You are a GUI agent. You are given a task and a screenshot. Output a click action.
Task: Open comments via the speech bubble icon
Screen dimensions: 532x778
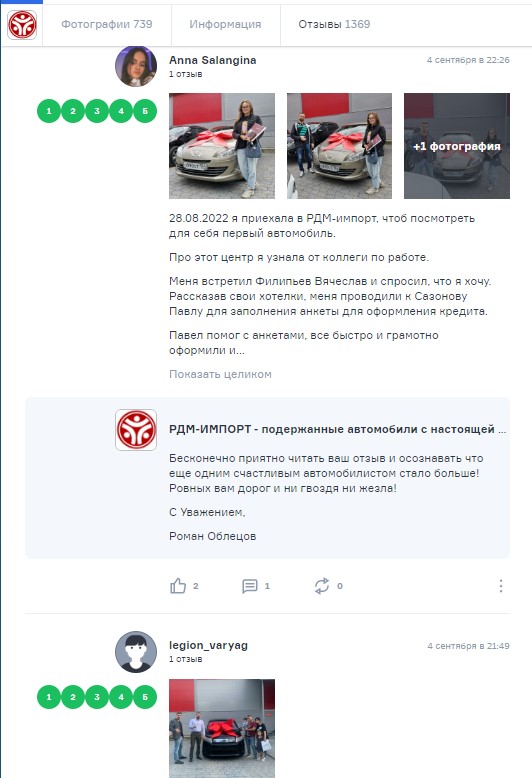[250, 586]
